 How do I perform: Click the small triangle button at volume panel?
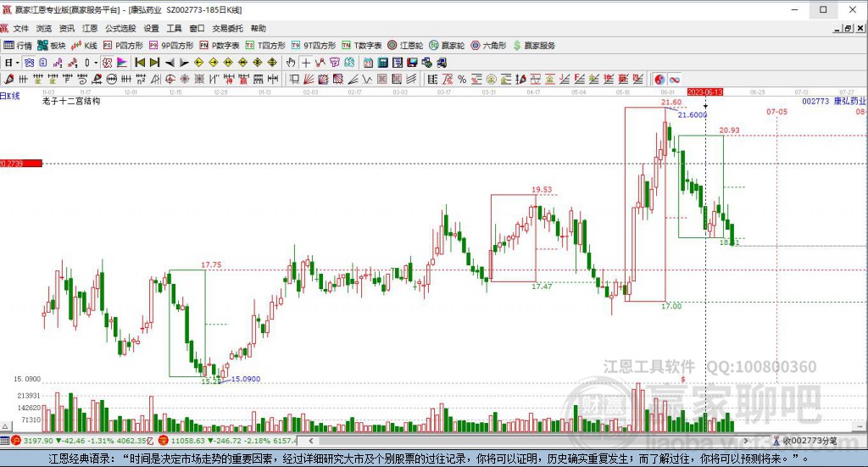[5, 426]
